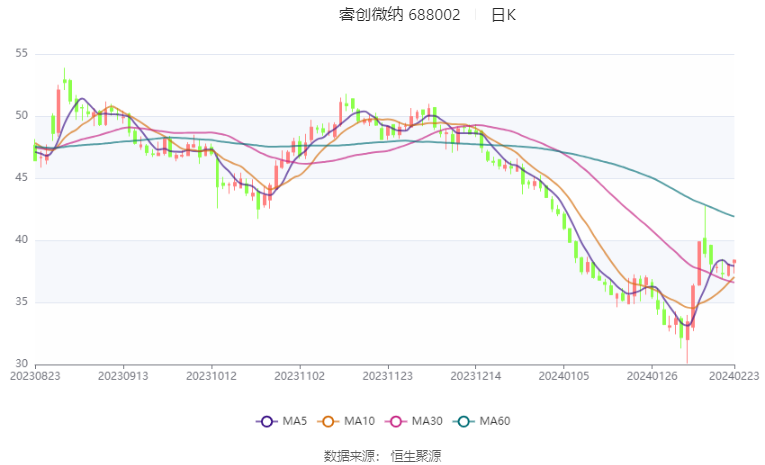The image size is (765, 465).
Task: Click the x-axis date 20230823
Action: coord(35,376)
